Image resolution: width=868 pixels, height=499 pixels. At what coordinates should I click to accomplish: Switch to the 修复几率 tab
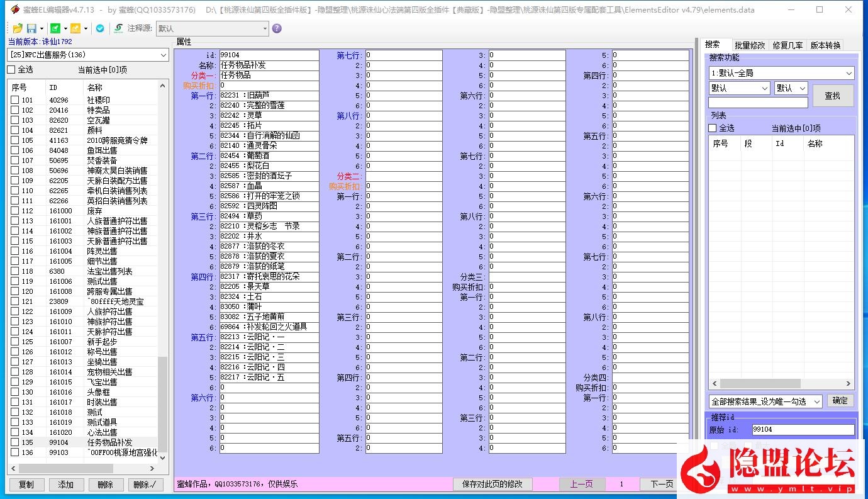coord(787,45)
